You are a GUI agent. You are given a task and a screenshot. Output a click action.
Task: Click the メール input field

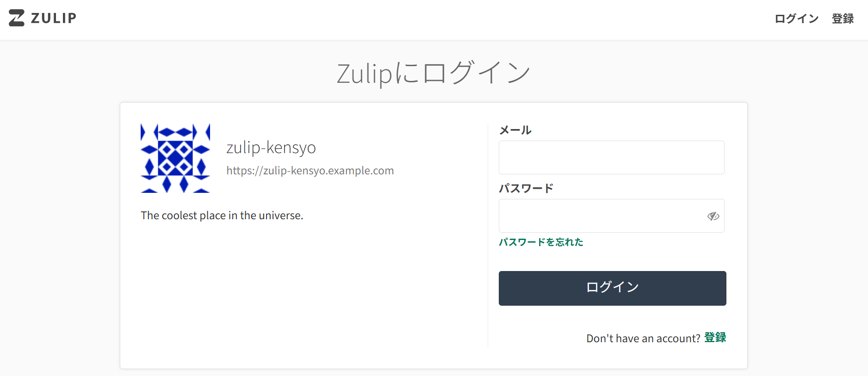[x=611, y=157]
